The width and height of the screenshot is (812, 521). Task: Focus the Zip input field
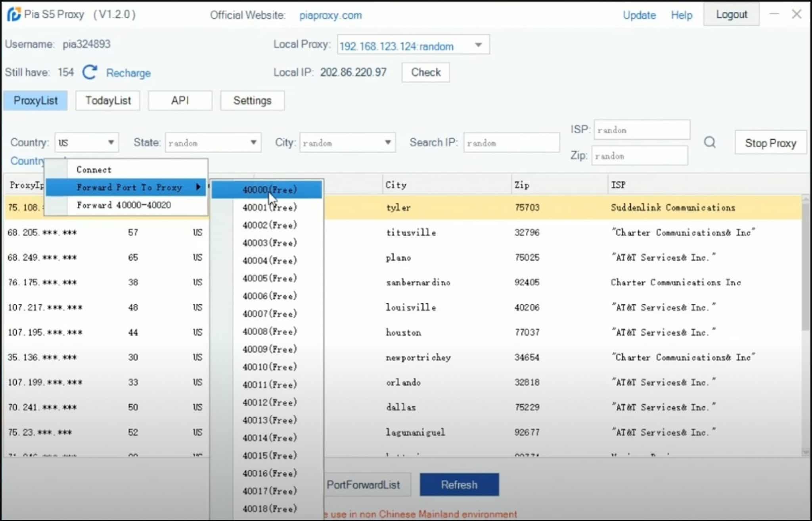point(640,156)
